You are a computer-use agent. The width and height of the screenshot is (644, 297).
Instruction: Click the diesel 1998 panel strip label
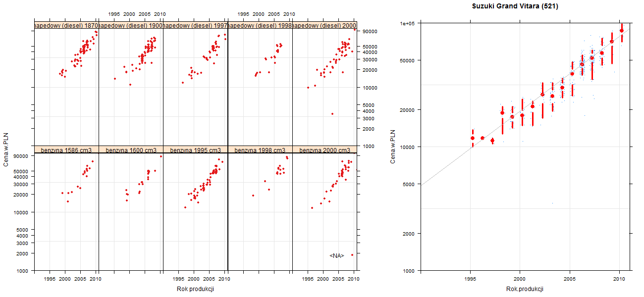(x=260, y=25)
